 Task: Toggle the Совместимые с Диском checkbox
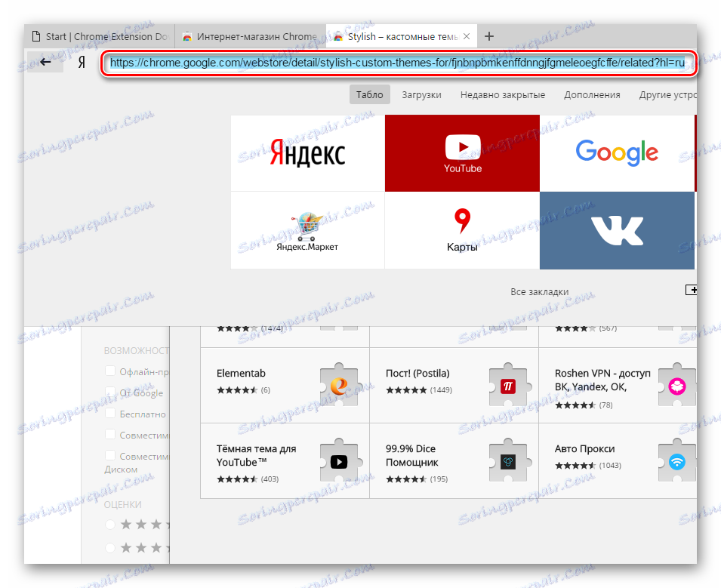110,456
